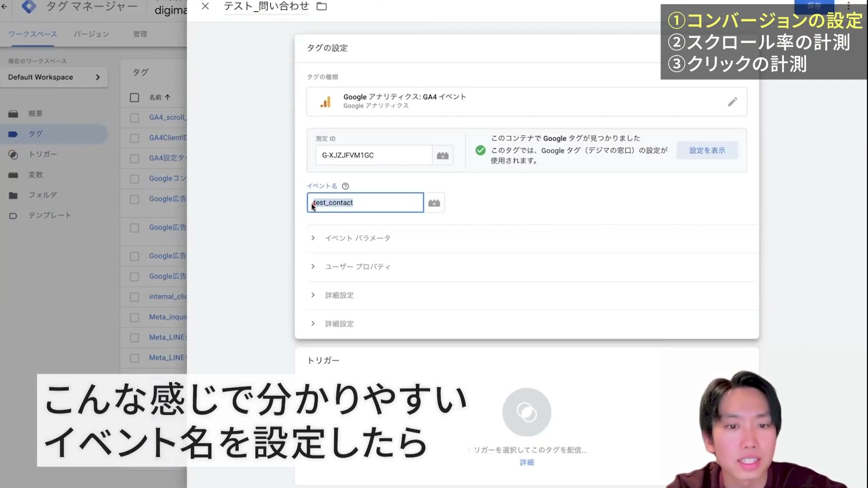Open the Default Workspace selector
The height and width of the screenshot is (488, 868).
[x=54, y=77]
